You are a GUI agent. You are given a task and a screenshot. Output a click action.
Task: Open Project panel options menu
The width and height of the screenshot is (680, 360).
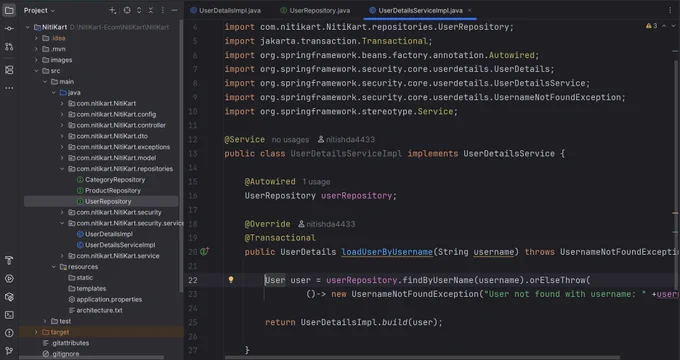coord(163,10)
